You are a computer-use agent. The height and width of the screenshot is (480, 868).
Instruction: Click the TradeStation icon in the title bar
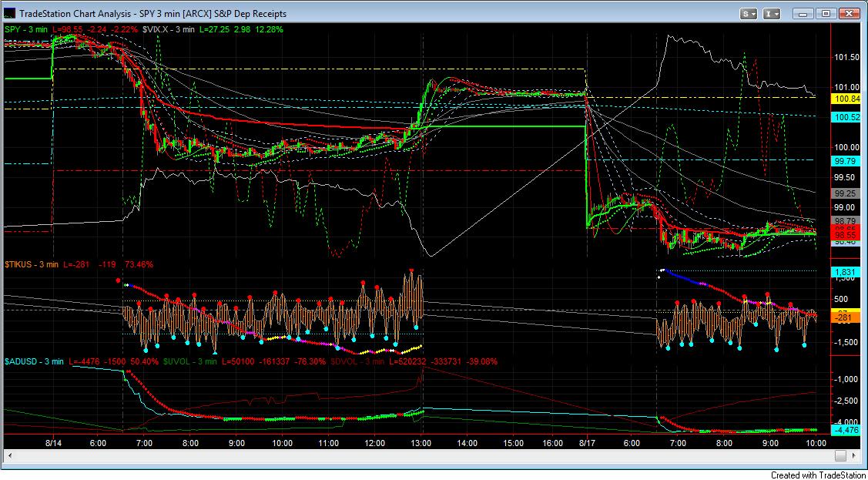[x=11, y=14]
